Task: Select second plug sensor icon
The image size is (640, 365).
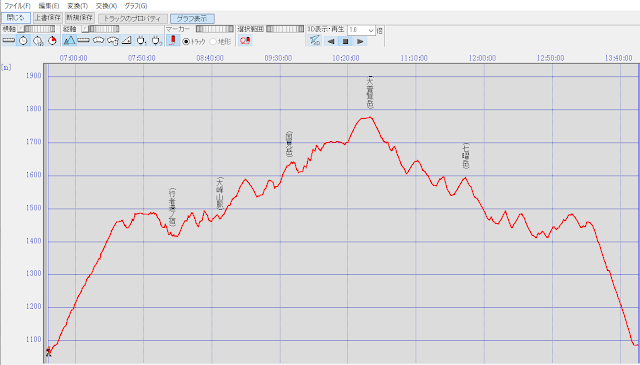Action: click(x=156, y=40)
